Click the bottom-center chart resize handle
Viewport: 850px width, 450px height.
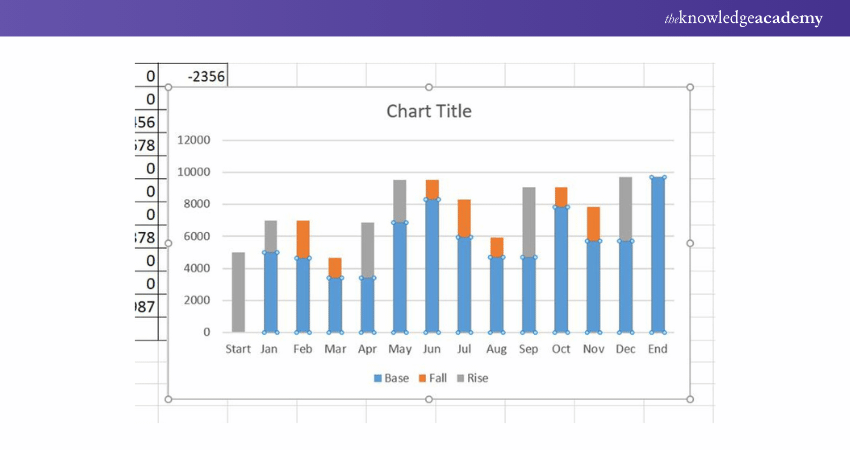point(429,399)
